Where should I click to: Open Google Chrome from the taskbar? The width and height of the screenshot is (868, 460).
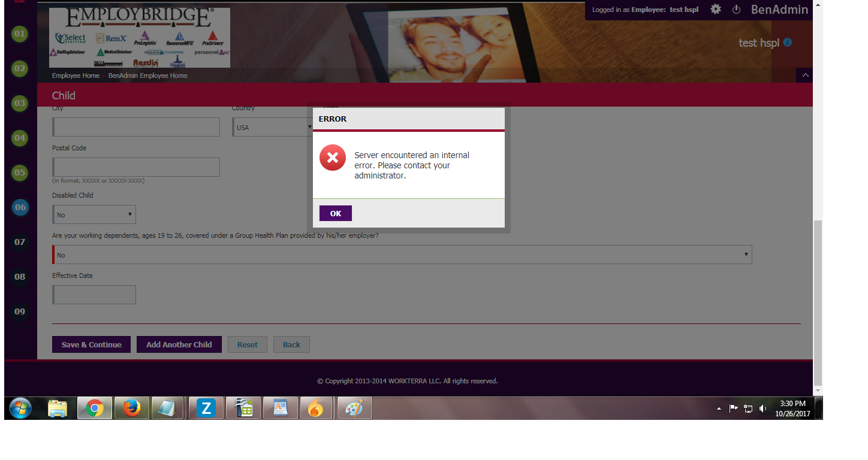click(x=94, y=408)
